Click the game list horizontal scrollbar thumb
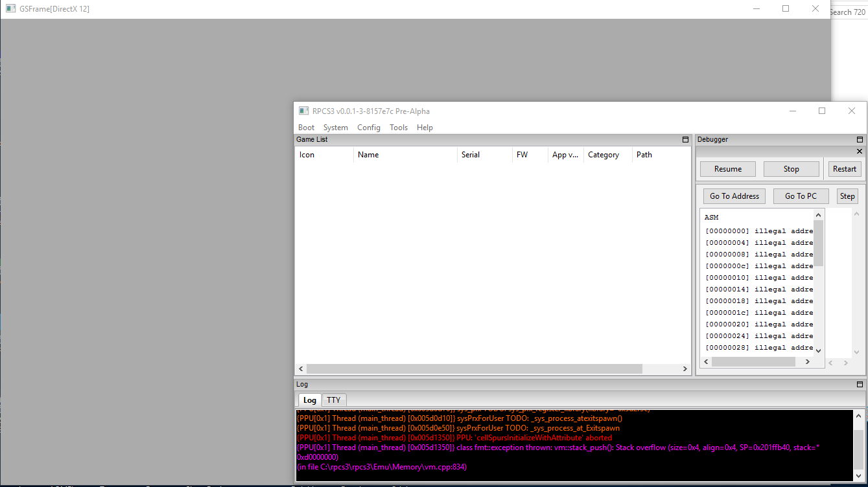 tap(475, 369)
